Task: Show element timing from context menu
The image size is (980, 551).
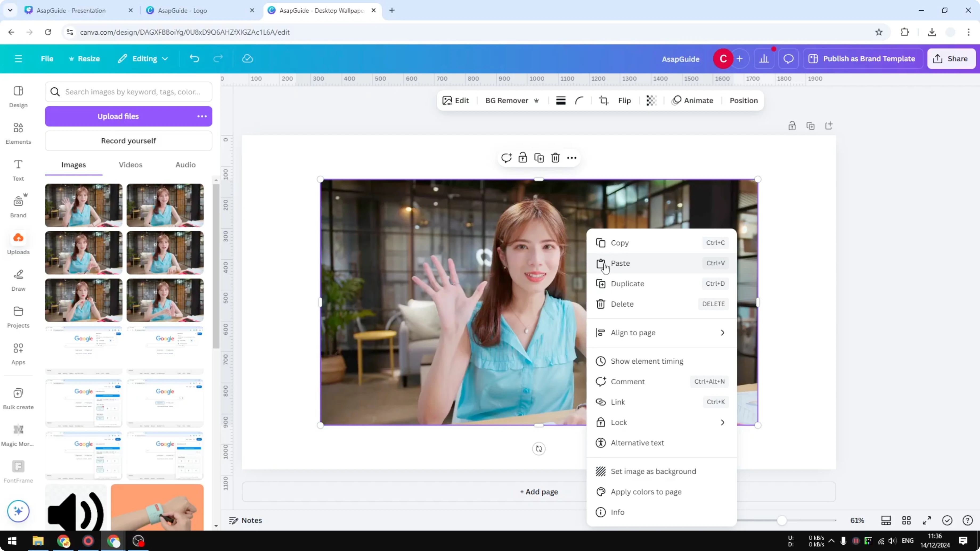Action: [x=647, y=361]
